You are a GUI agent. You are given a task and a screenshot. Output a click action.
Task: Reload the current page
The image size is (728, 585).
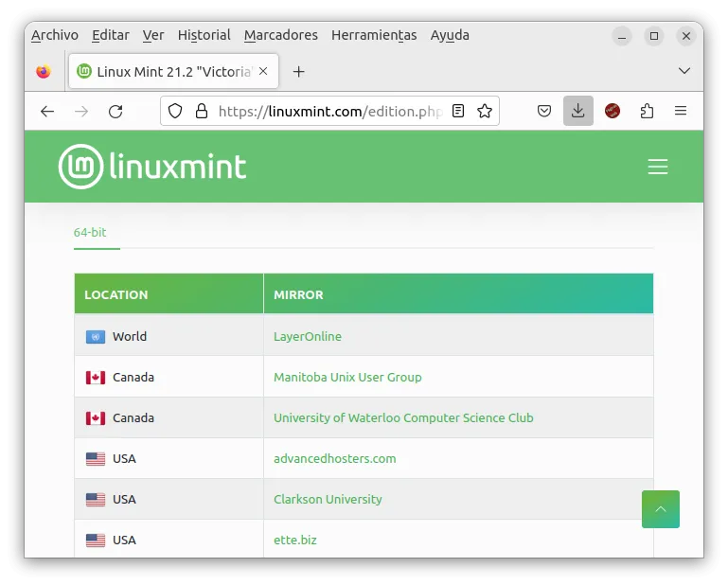(x=115, y=112)
